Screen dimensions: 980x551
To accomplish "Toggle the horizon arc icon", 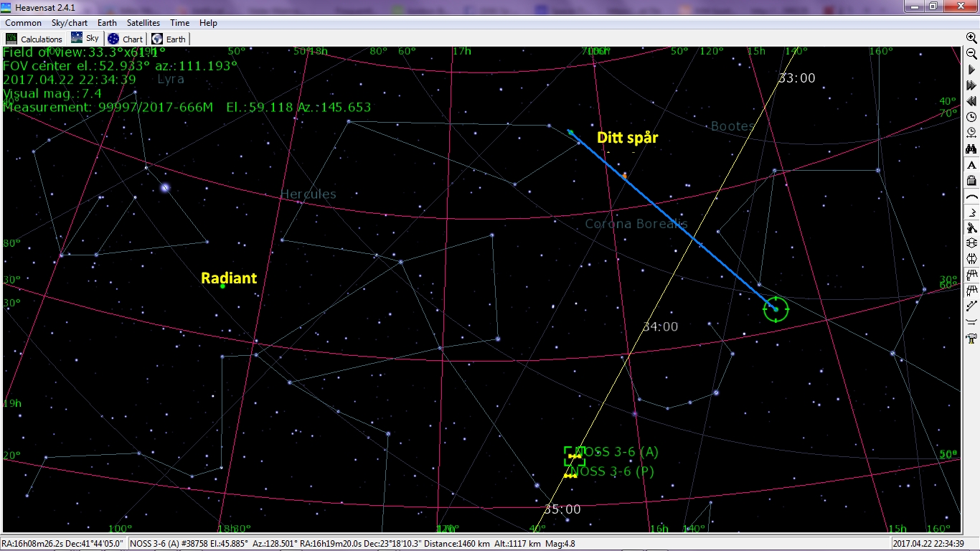I will click(972, 196).
